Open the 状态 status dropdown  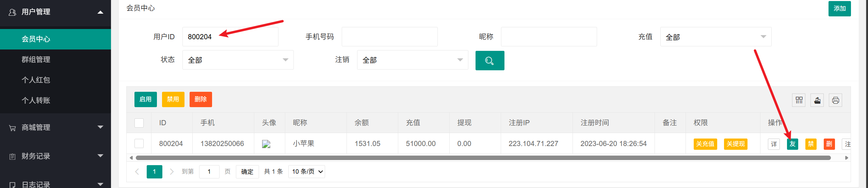pyautogui.click(x=238, y=60)
